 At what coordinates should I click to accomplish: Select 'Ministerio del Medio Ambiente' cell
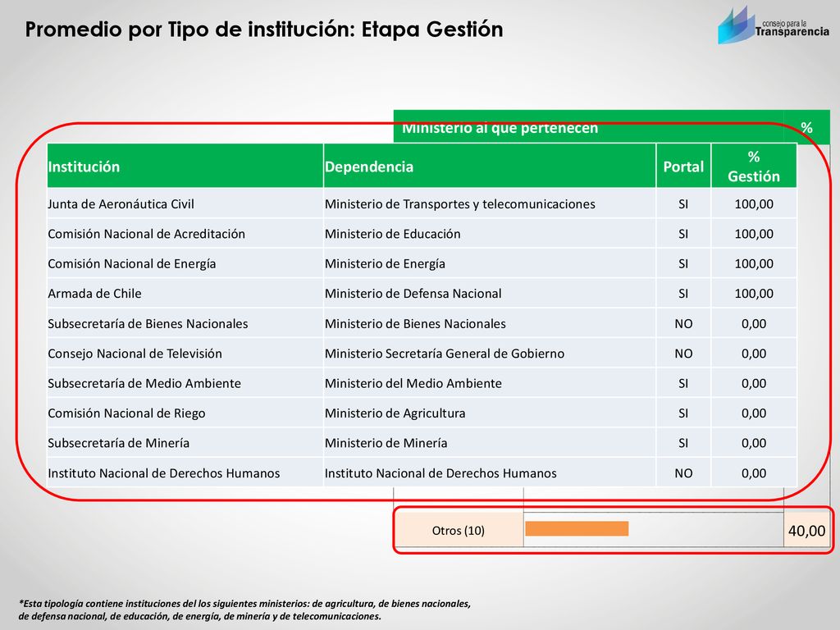tap(490, 384)
